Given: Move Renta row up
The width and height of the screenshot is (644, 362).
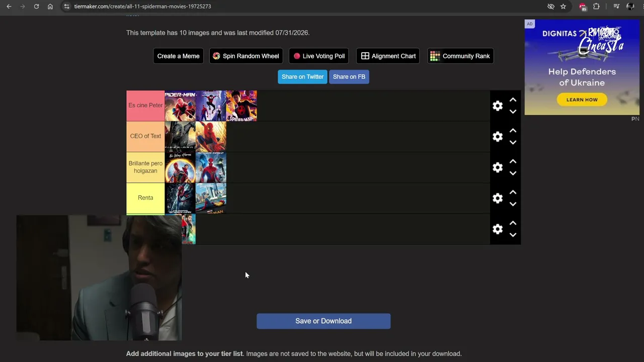Looking at the screenshot, I should (513, 193).
